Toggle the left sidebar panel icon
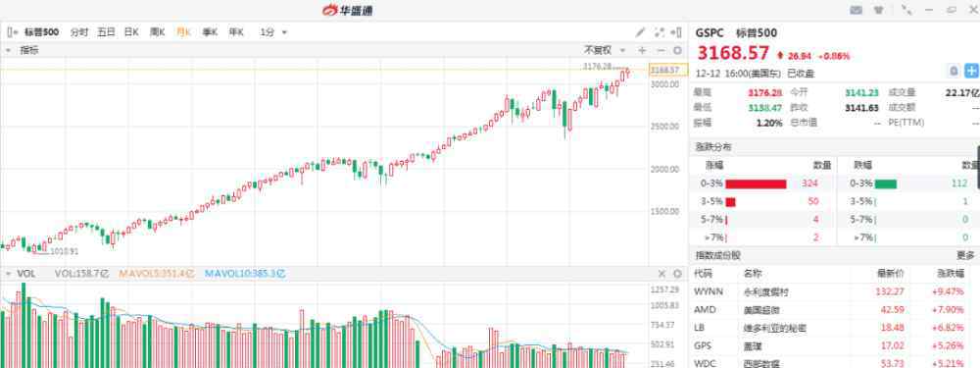Image resolution: width=980 pixels, height=368 pixels. click(x=13, y=32)
